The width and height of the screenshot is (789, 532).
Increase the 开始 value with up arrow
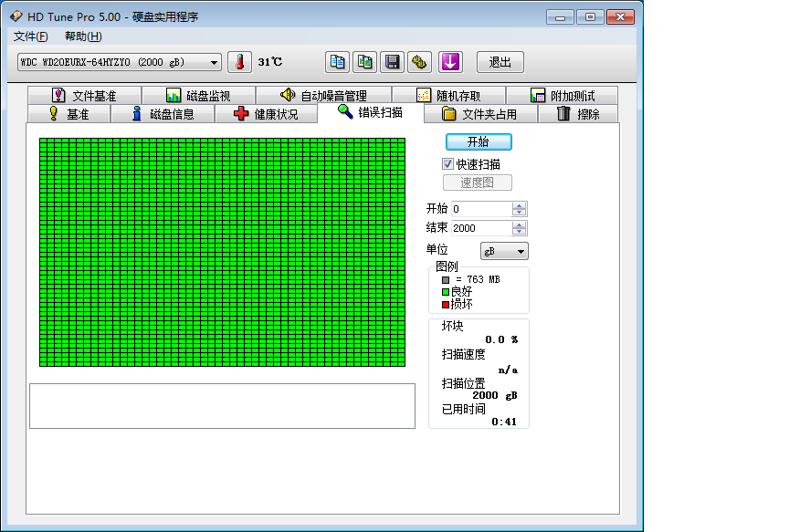click(520, 205)
